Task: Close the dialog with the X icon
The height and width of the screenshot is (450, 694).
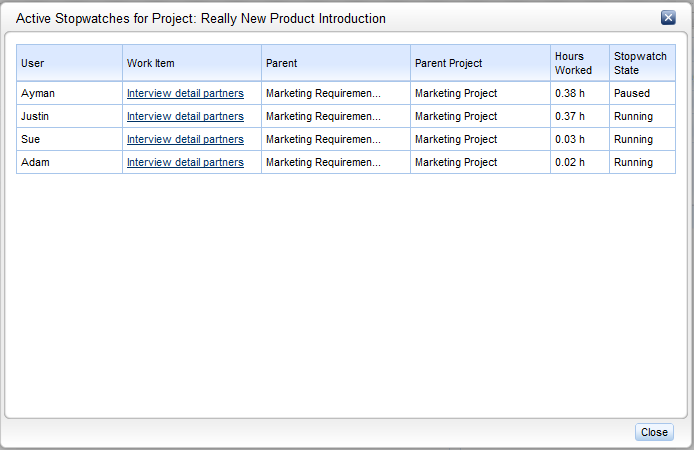Action: (668, 18)
